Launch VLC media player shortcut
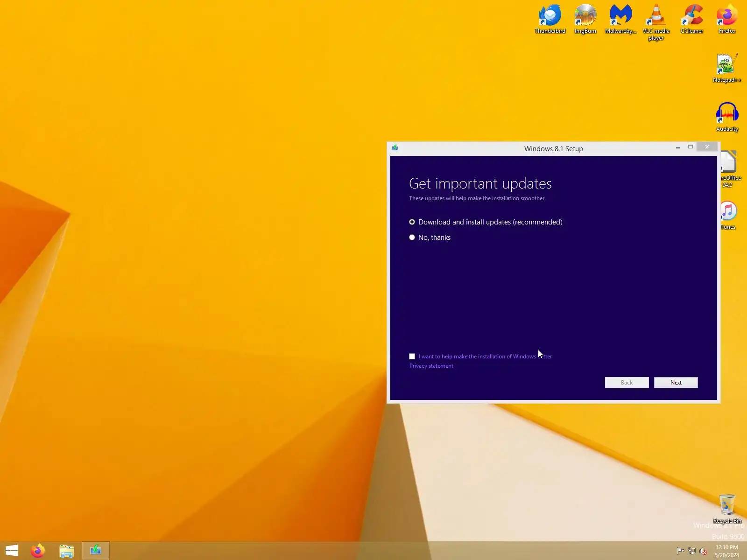747x560 pixels. click(656, 22)
